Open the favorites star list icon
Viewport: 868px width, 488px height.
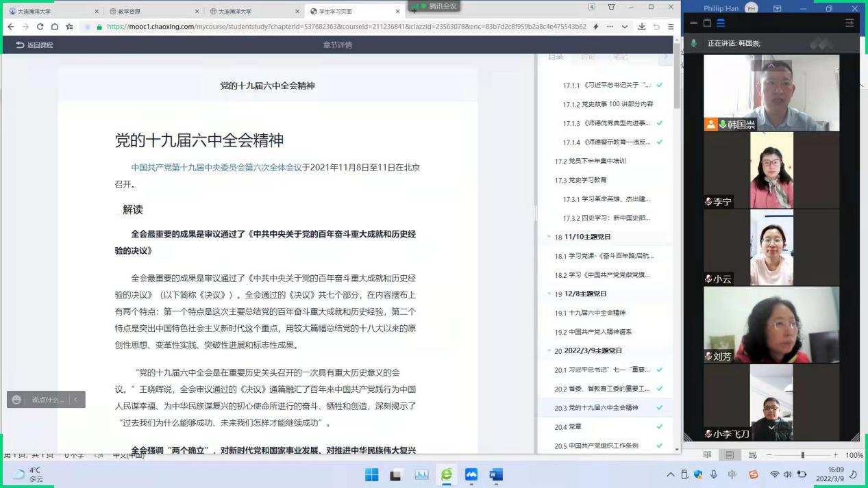(69, 27)
